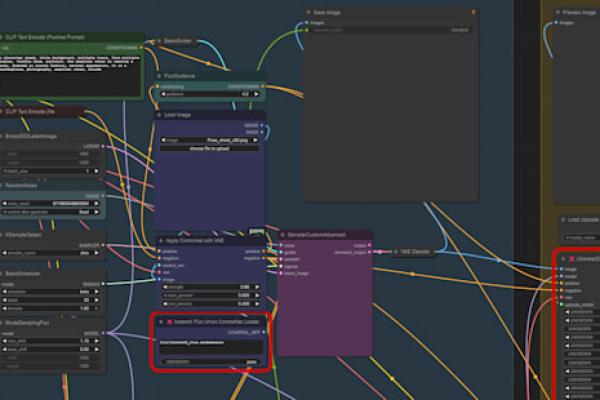This screenshot has height=400, width=600.
Task: Click the CONTROL_NET output socket on the loader
Action: click(x=264, y=332)
